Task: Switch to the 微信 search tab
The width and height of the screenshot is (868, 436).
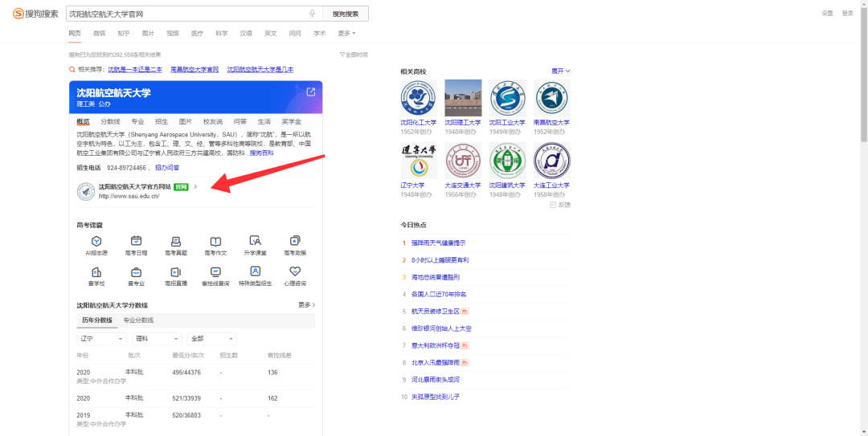Action: pos(99,33)
